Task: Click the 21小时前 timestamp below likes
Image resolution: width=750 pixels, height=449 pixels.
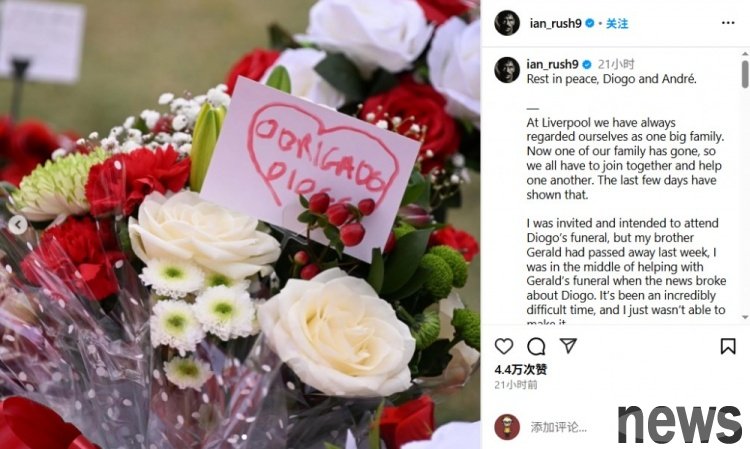Action: pyautogui.click(x=516, y=384)
